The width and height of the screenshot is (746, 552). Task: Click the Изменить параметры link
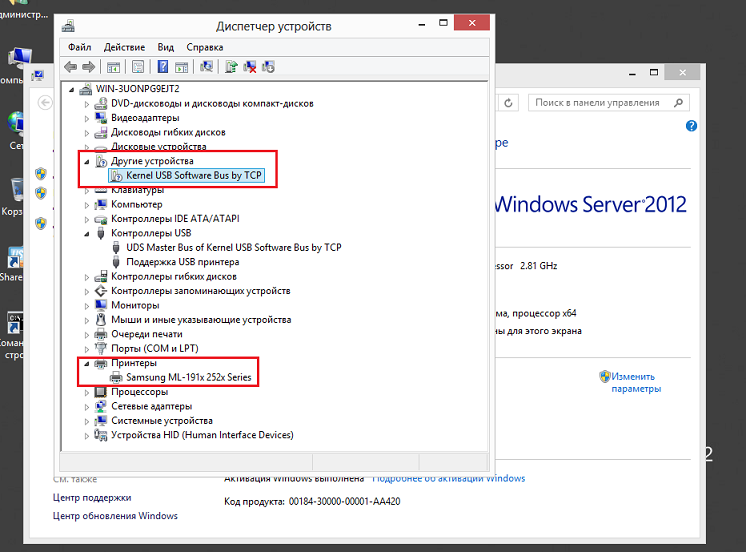point(636,382)
